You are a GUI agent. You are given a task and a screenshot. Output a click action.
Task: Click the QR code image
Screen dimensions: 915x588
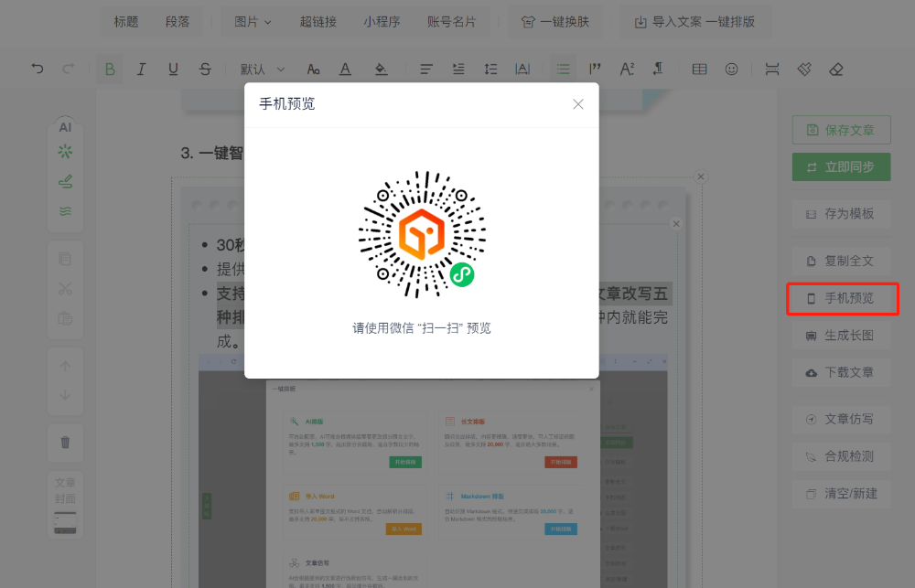422,234
